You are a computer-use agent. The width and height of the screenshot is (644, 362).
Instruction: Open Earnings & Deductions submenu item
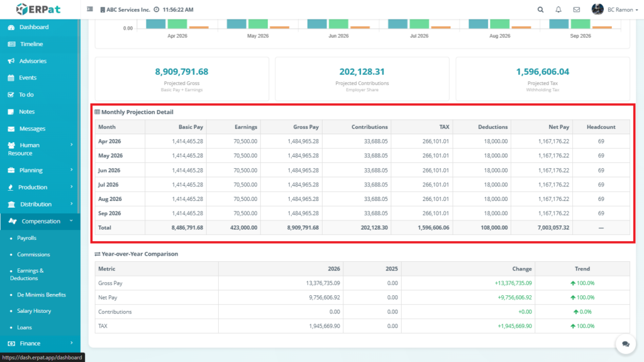click(x=27, y=274)
